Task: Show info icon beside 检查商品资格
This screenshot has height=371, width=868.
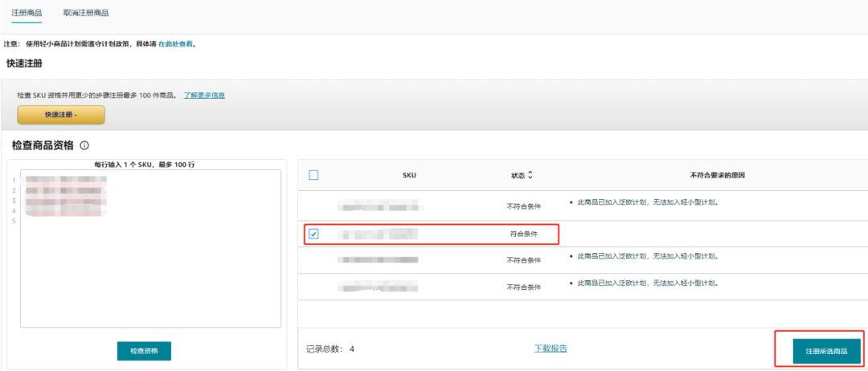Action: click(x=84, y=145)
